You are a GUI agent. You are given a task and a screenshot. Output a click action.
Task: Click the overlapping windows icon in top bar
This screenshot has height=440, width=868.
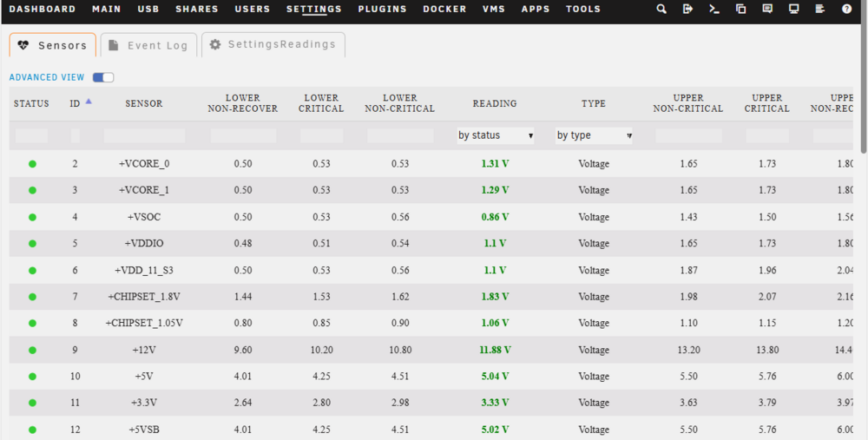(x=740, y=9)
